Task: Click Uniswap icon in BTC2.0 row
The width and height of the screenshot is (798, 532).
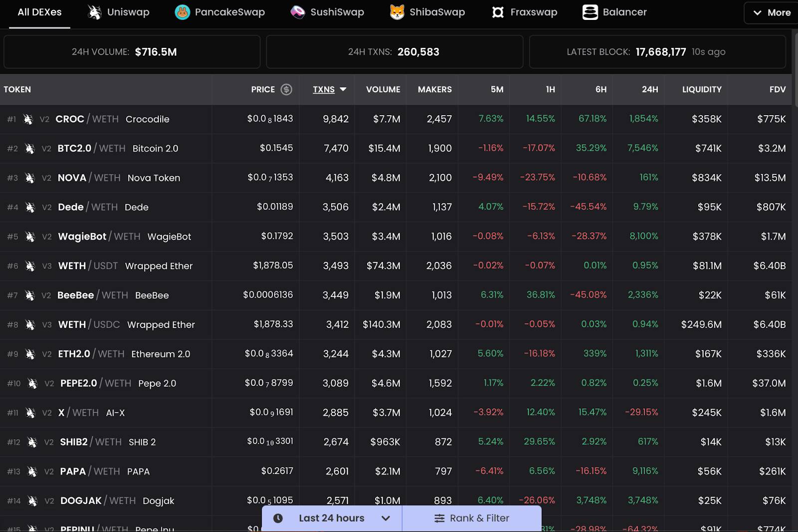Action: click(x=30, y=149)
